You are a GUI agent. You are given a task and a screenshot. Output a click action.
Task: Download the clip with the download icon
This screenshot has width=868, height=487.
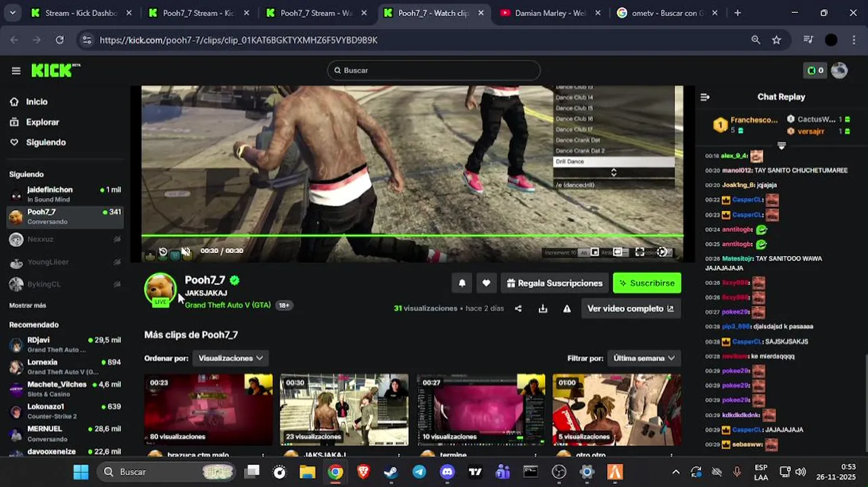pyautogui.click(x=543, y=308)
